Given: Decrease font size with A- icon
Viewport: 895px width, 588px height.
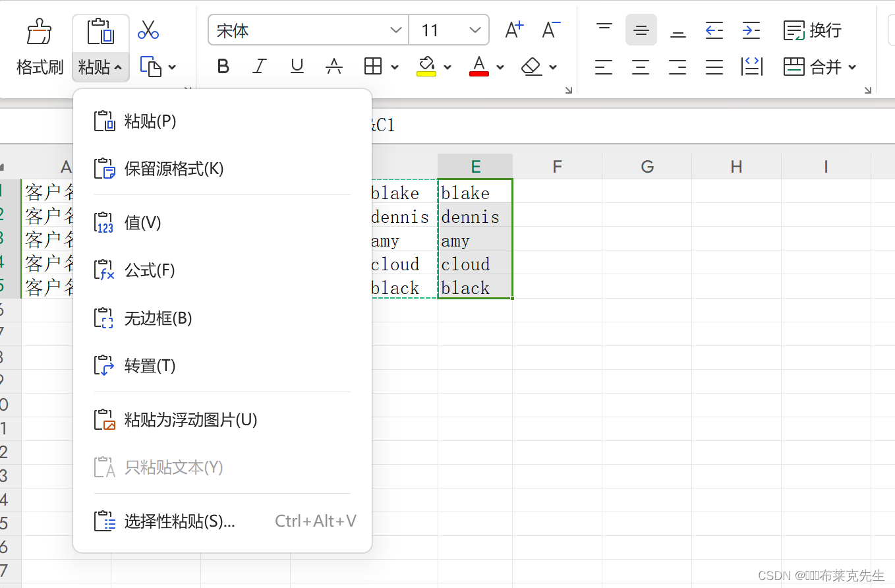Looking at the screenshot, I should (x=551, y=30).
